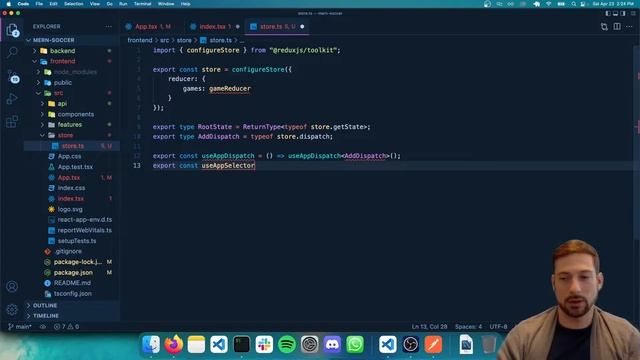Viewport: 640px width, 360px height.
Task: Select the store.ts editor tab
Action: coord(277,27)
